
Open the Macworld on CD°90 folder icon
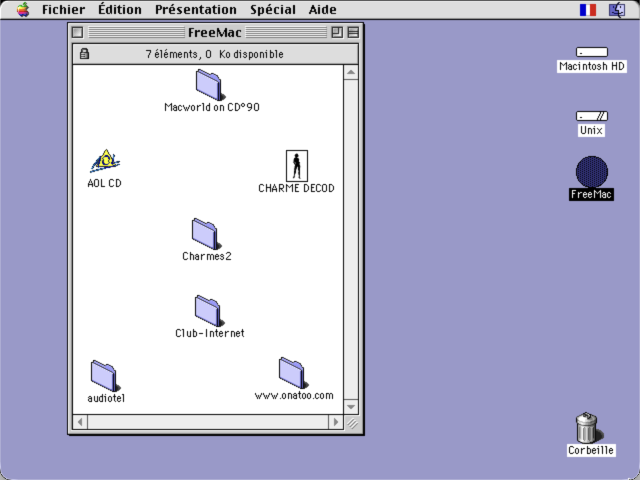209,84
